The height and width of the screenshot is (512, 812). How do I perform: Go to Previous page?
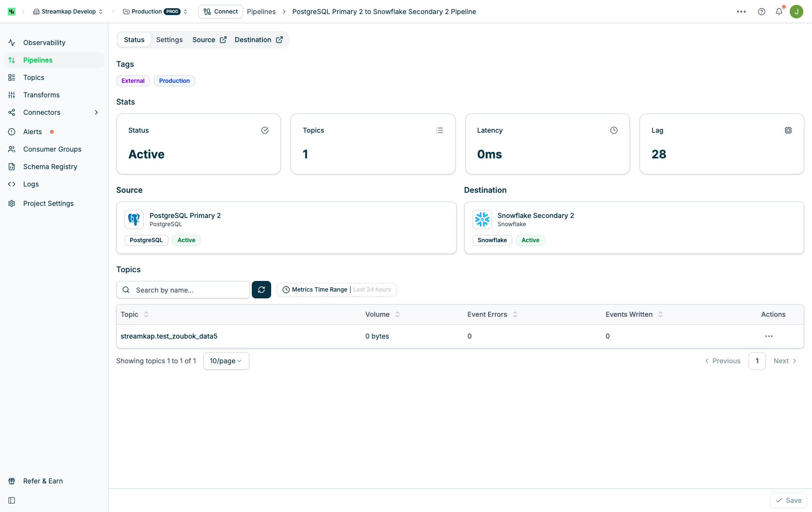click(x=722, y=361)
